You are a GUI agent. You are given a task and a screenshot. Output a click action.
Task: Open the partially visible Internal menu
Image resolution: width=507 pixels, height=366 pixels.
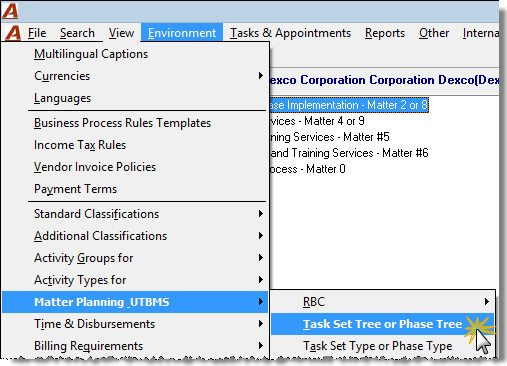click(480, 33)
